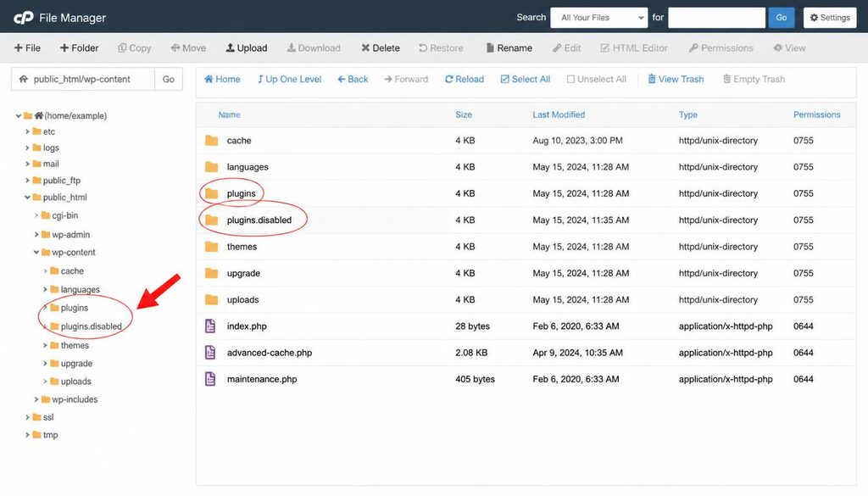Image resolution: width=868 pixels, height=496 pixels.
Task: Sort by Size column header
Action: [464, 114]
